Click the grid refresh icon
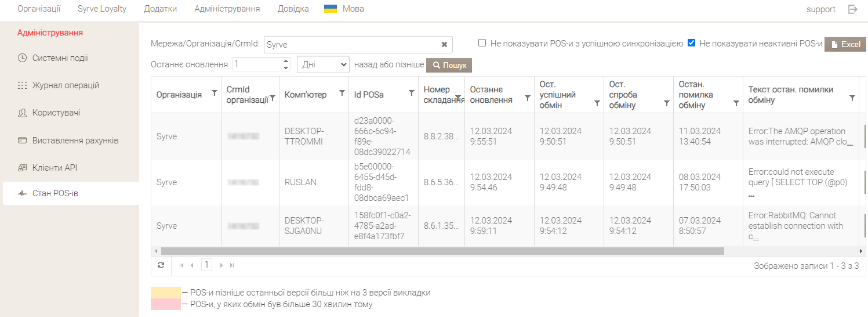 tap(161, 265)
